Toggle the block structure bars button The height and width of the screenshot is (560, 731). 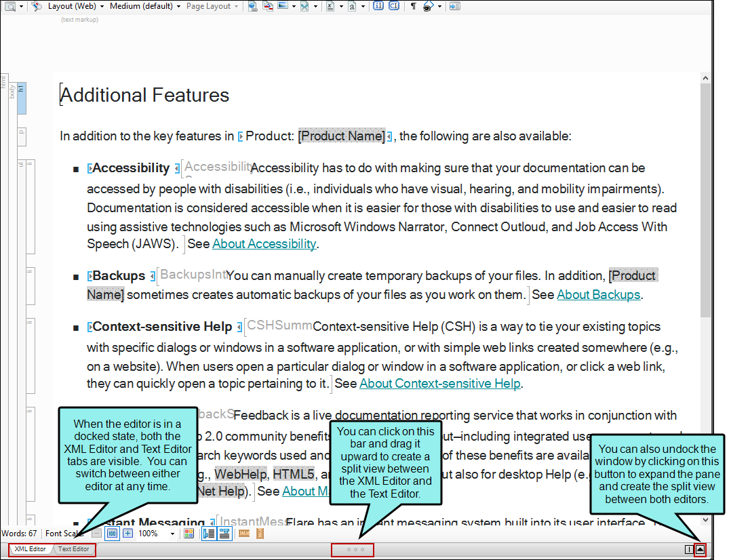coord(209,534)
